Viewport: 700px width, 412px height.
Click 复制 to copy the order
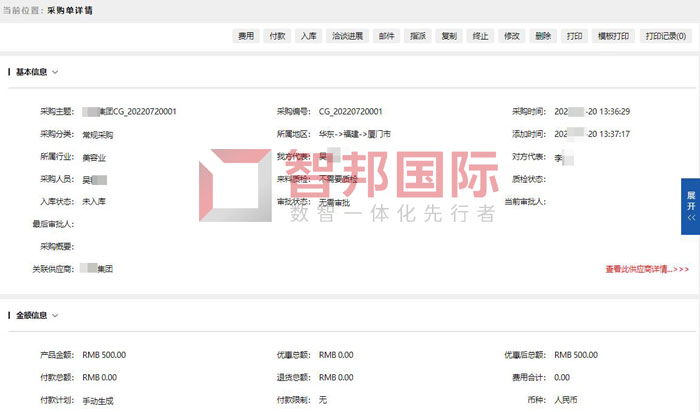tap(449, 36)
